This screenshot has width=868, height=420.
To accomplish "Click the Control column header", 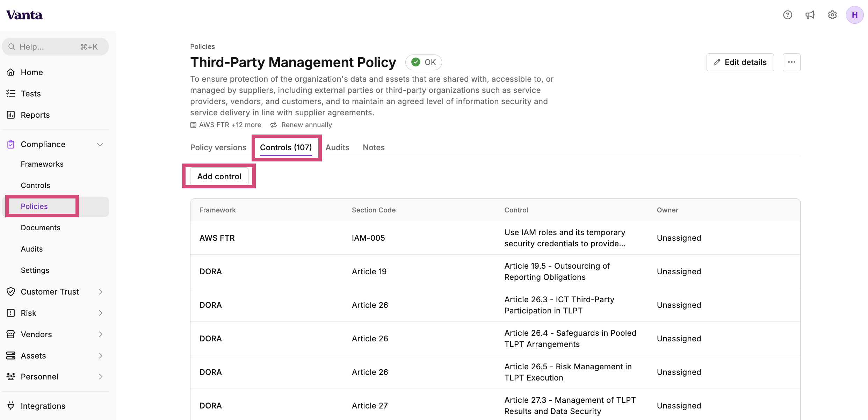I will pyautogui.click(x=516, y=210).
